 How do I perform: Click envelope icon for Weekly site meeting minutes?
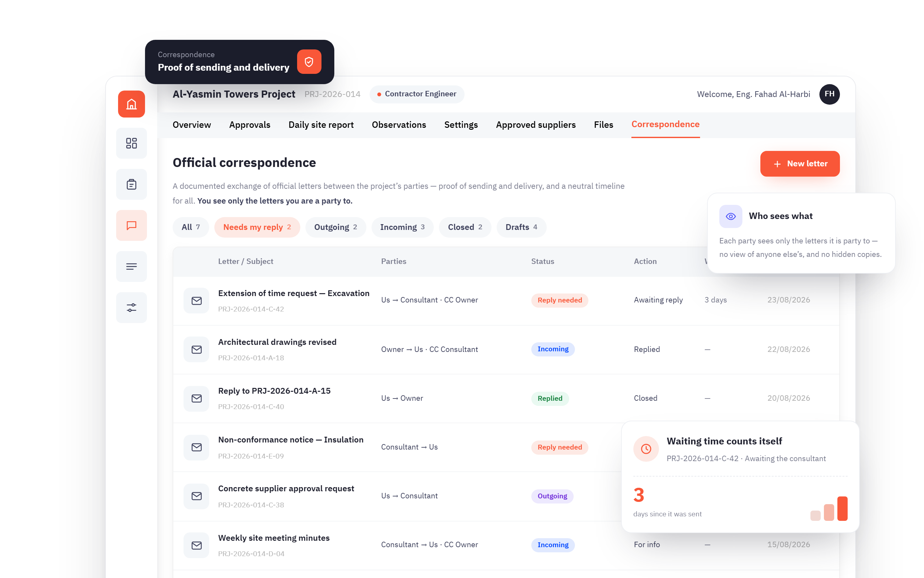coord(196,545)
